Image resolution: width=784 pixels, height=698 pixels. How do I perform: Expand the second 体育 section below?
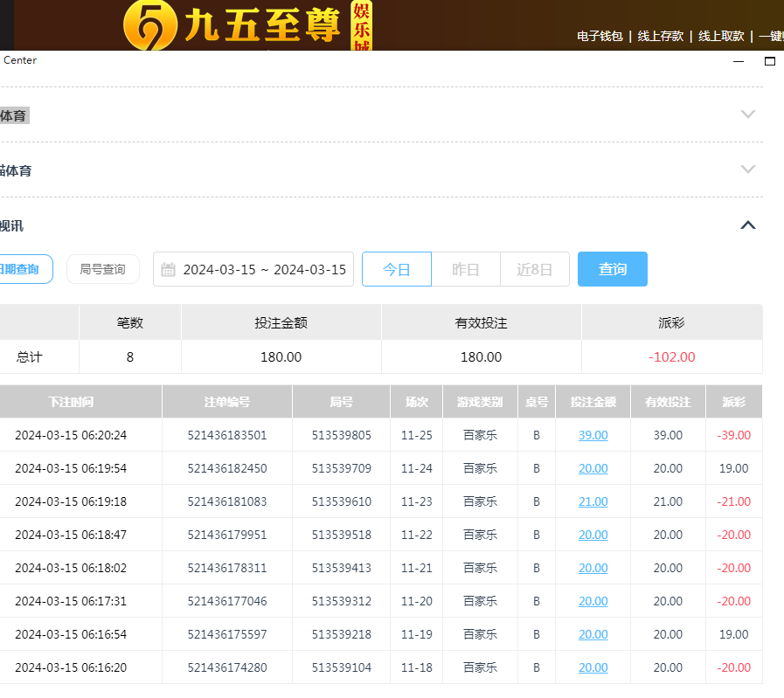click(x=747, y=169)
